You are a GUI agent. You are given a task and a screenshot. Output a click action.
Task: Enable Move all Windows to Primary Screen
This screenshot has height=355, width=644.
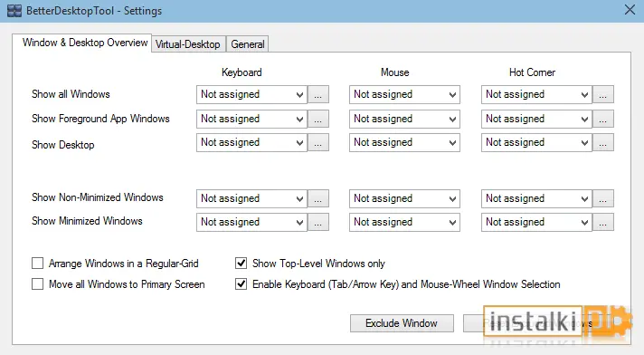pyautogui.click(x=37, y=283)
